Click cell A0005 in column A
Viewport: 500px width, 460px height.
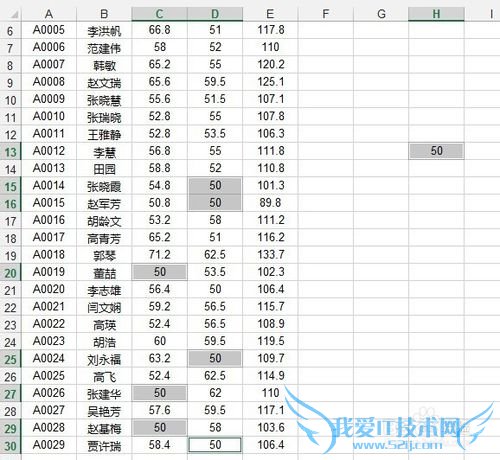click(x=49, y=30)
